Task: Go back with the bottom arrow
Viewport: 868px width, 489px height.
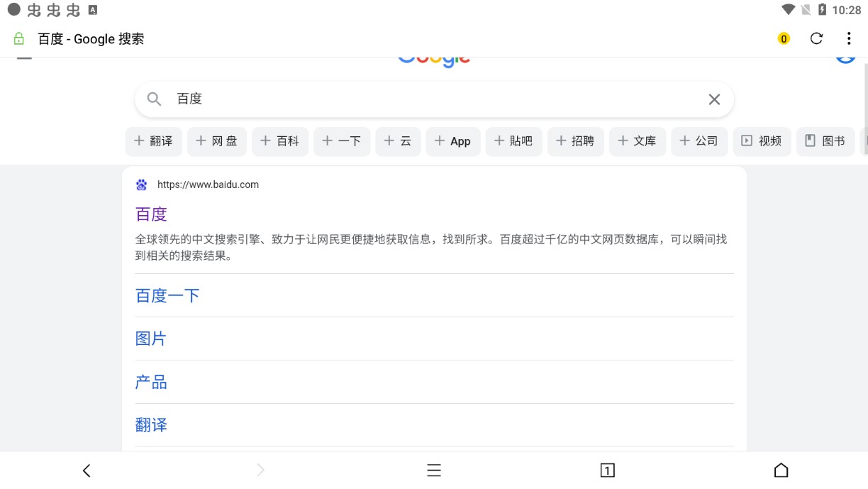Action: pyautogui.click(x=87, y=471)
